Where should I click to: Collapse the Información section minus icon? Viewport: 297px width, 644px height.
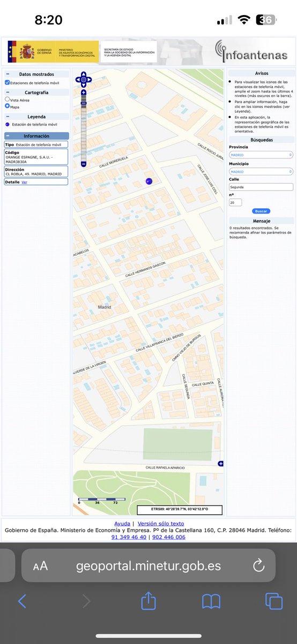coord(7,136)
